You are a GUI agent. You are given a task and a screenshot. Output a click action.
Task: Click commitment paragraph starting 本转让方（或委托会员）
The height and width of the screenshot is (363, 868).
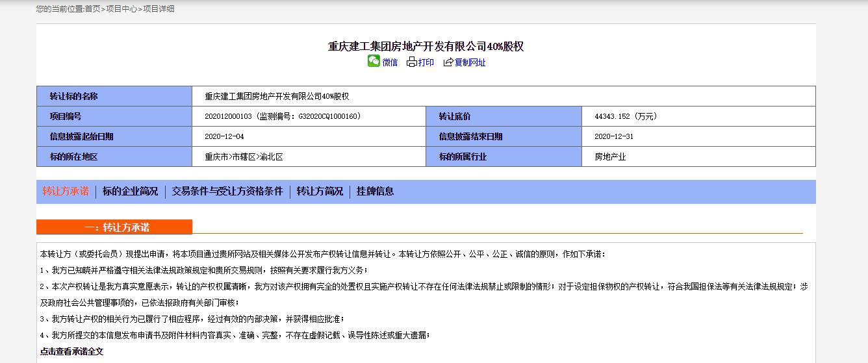pyautogui.click(x=322, y=254)
